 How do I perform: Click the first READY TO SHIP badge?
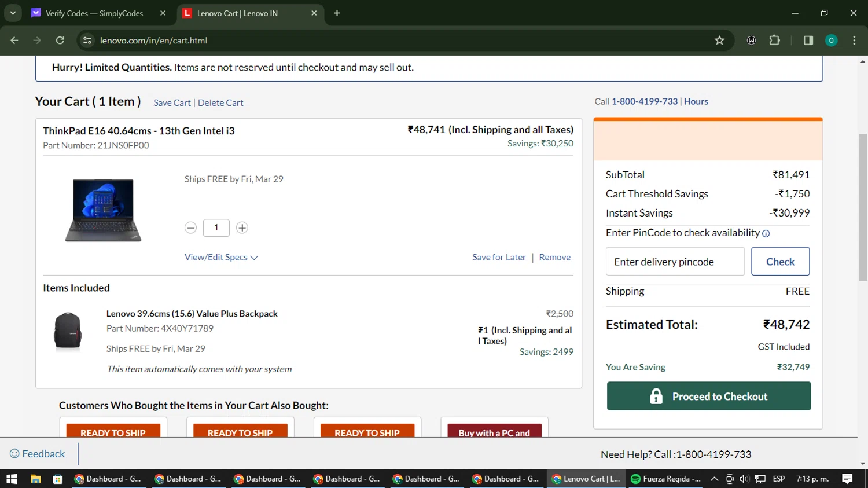click(x=113, y=431)
